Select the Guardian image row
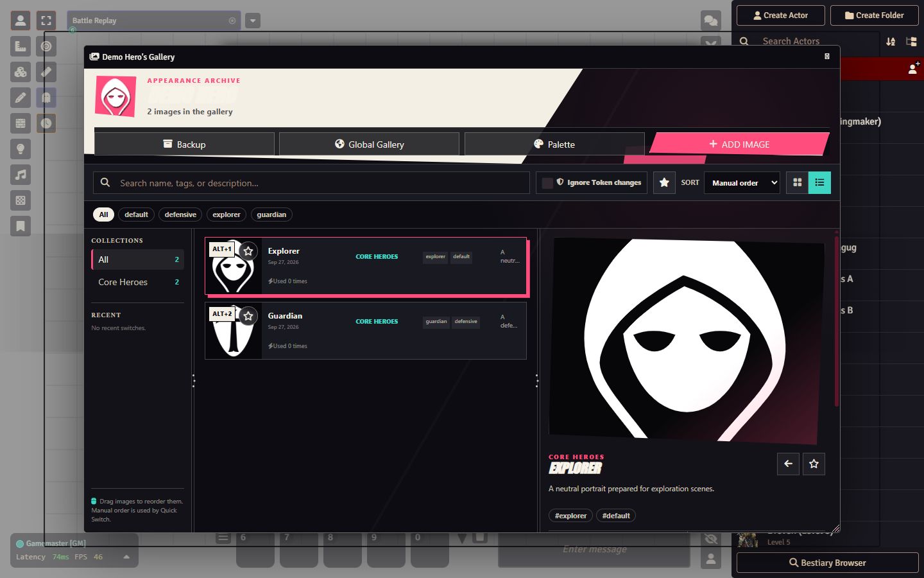 click(366, 331)
